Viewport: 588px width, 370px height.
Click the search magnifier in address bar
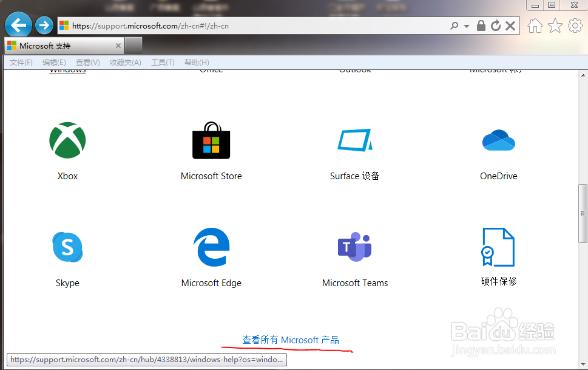coord(454,26)
